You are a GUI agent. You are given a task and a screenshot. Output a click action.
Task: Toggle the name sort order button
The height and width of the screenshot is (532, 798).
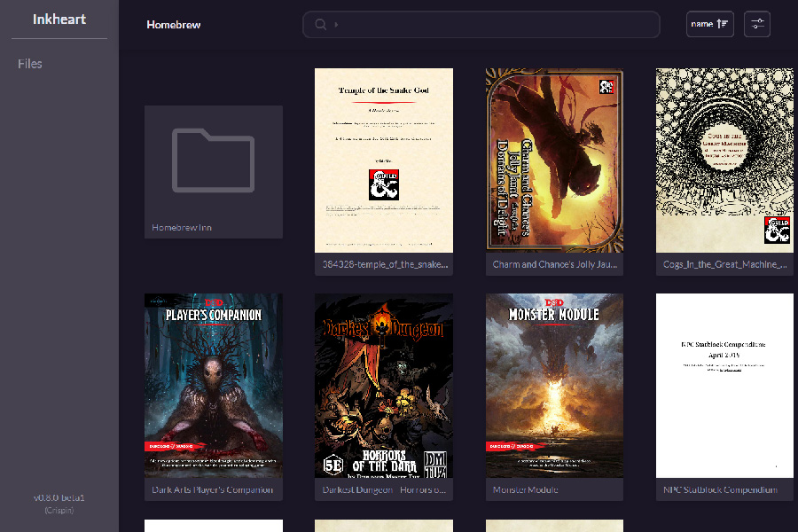[x=709, y=24]
